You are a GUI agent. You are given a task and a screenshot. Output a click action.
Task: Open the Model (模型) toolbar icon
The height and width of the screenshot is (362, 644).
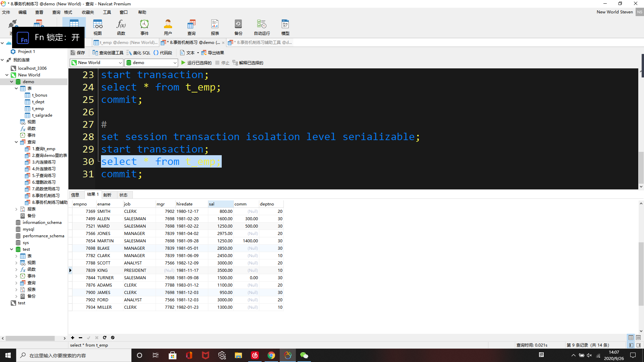(x=285, y=27)
